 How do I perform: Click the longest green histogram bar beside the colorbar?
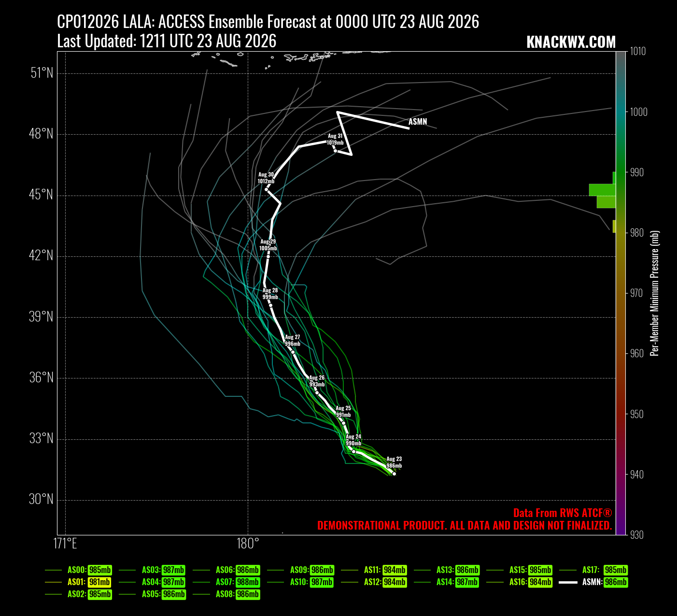click(602, 190)
